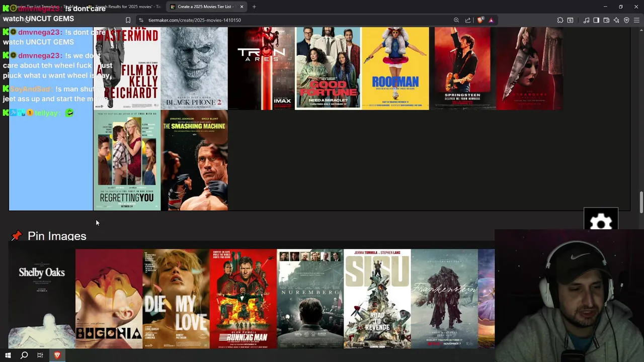
Task: Pick the Nuremberg poster
Action: point(310,299)
